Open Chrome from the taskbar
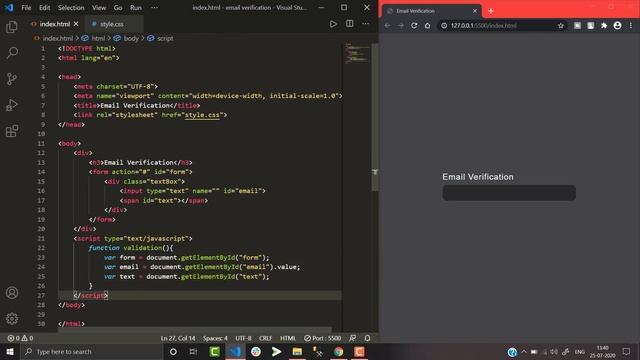This screenshot has width=640, height=360. (338, 351)
